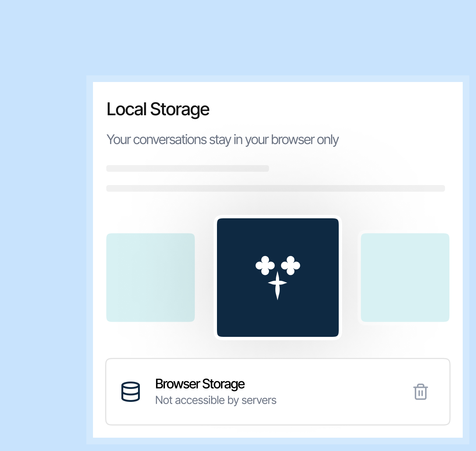The image size is (476, 451).
Task: Click the left clover shape in logo
Action: [x=265, y=265]
